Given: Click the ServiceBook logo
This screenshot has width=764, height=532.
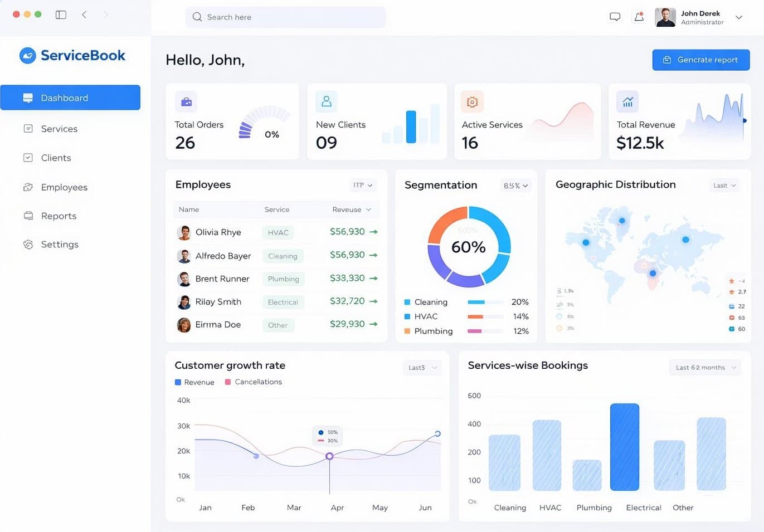Looking at the screenshot, I should coord(72,55).
